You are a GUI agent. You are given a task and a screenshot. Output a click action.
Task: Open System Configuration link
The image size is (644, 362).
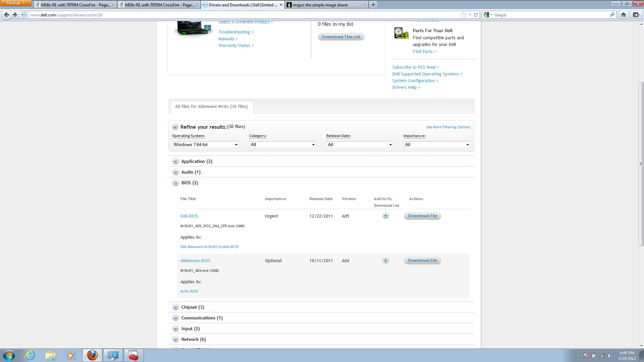[415, 81]
